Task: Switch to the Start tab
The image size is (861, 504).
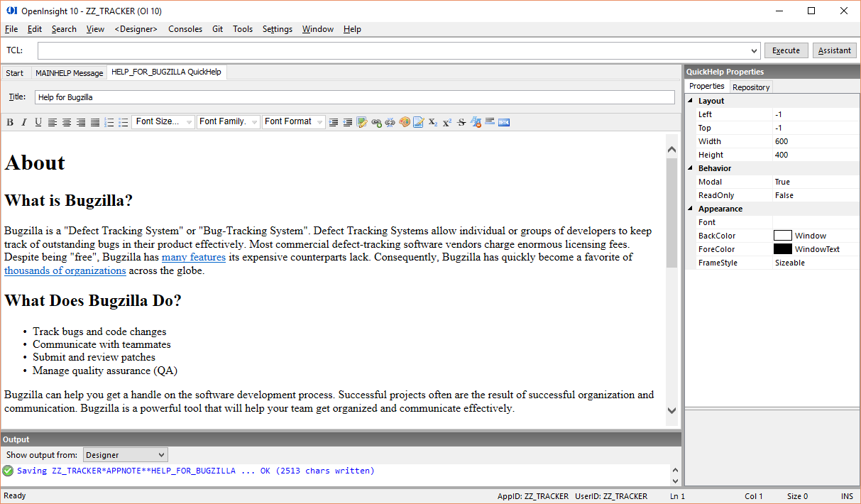Action: [x=15, y=73]
